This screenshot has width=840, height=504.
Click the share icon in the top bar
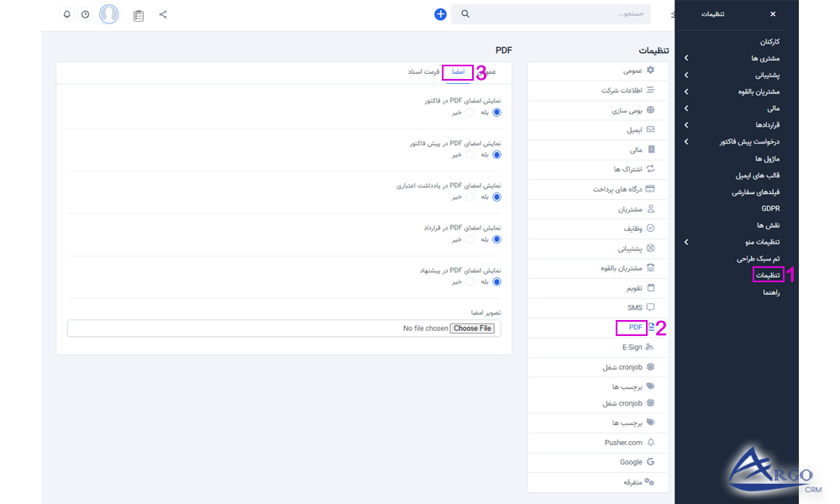click(162, 14)
